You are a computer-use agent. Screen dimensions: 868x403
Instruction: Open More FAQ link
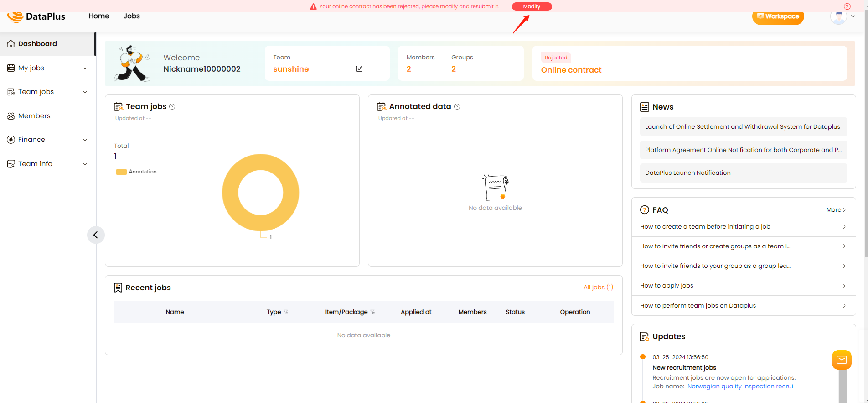pyautogui.click(x=836, y=210)
